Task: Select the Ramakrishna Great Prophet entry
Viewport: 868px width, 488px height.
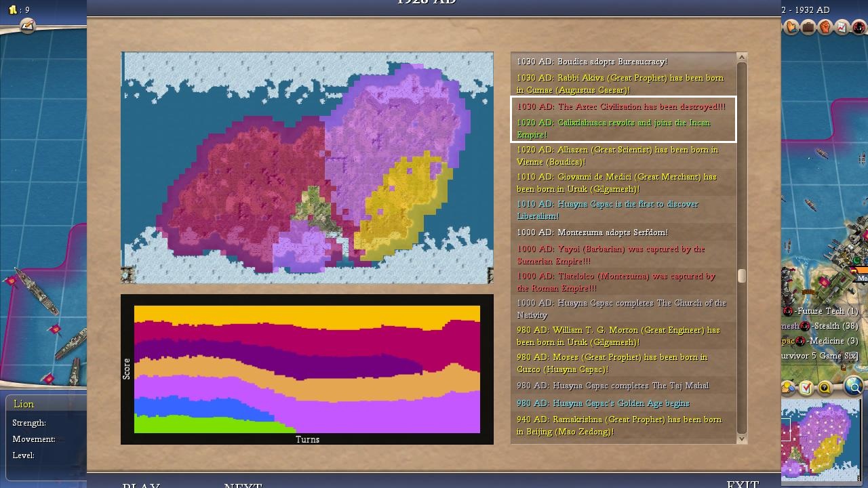Action: pyautogui.click(x=623, y=426)
